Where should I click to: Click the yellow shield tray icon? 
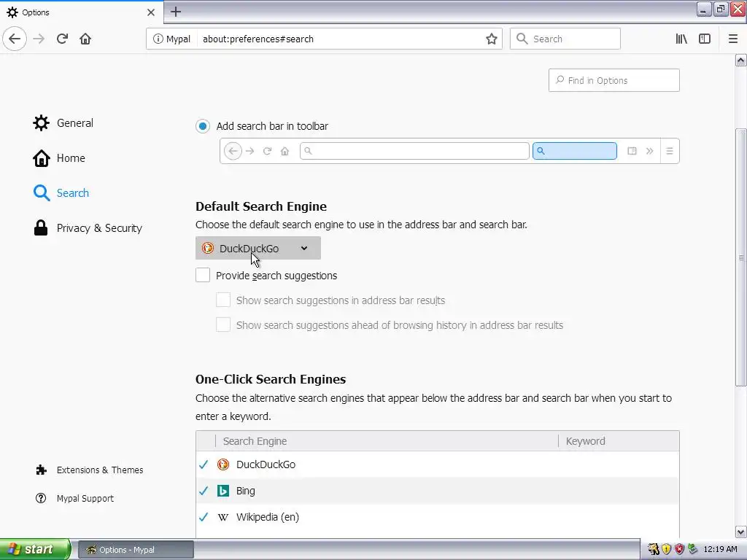(667, 550)
